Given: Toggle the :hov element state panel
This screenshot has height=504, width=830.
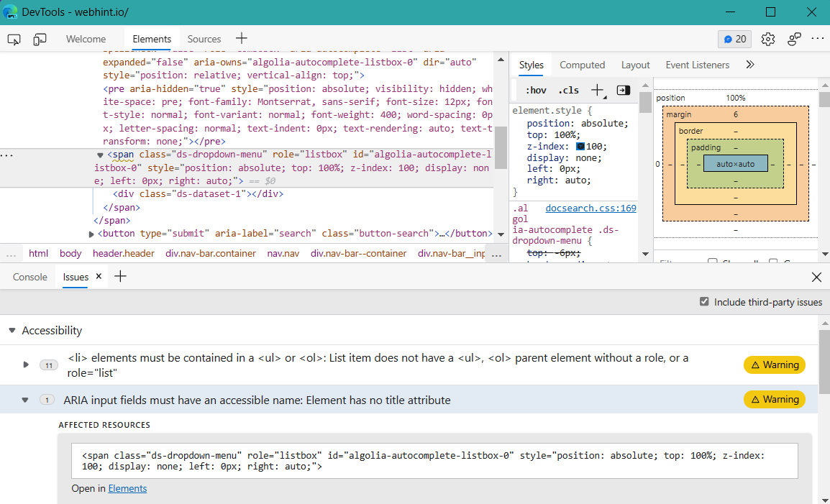Looking at the screenshot, I should click(x=536, y=91).
